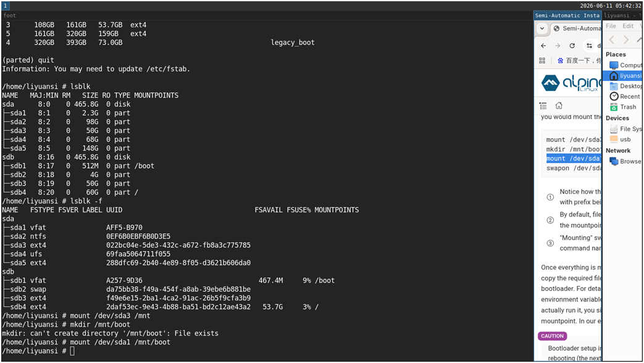
Task: Click the 'update /etc/fstab' information line
Action: coord(96,69)
